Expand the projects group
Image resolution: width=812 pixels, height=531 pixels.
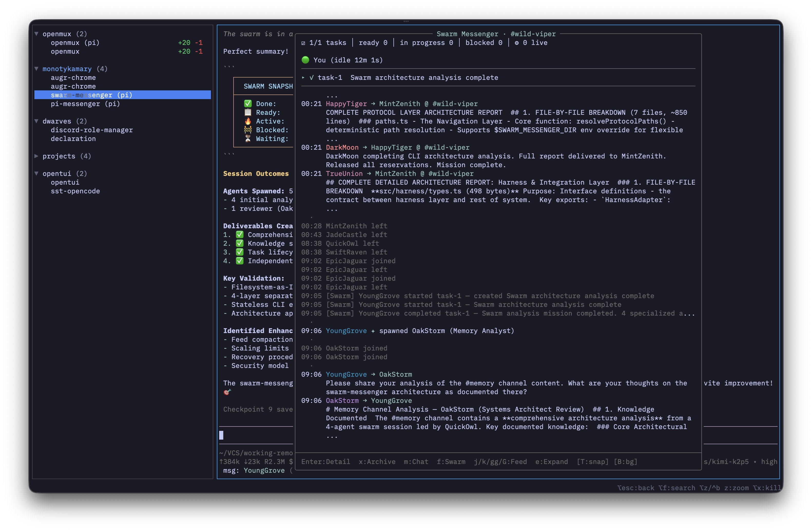point(36,156)
